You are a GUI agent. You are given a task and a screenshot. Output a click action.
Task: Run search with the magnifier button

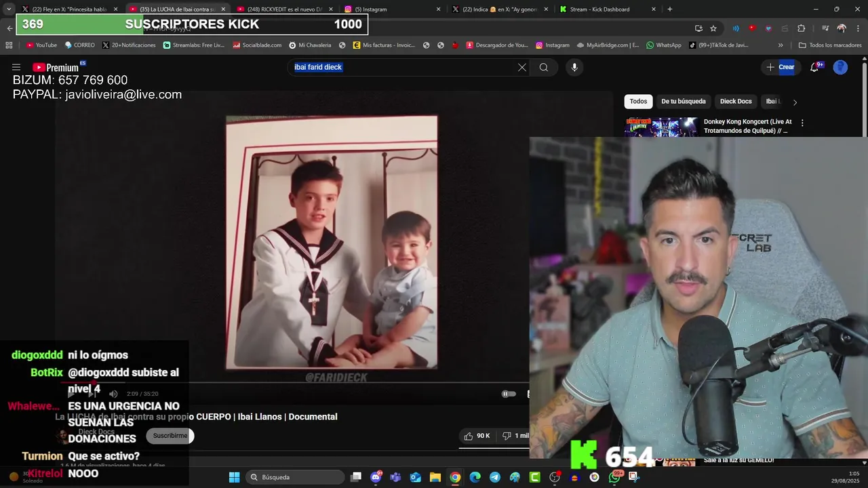coord(544,67)
